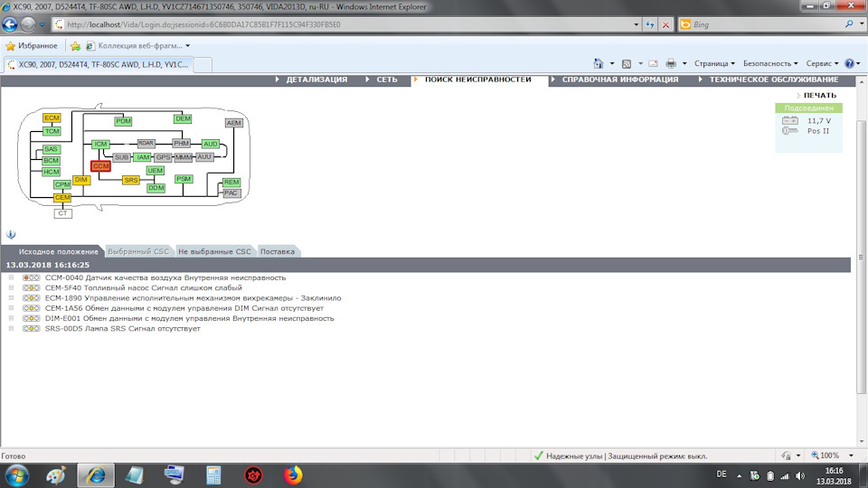Image resolution: width=868 pixels, height=488 pixels.
Task: Click the CT connector node
Action: click(x=62, y=213)
